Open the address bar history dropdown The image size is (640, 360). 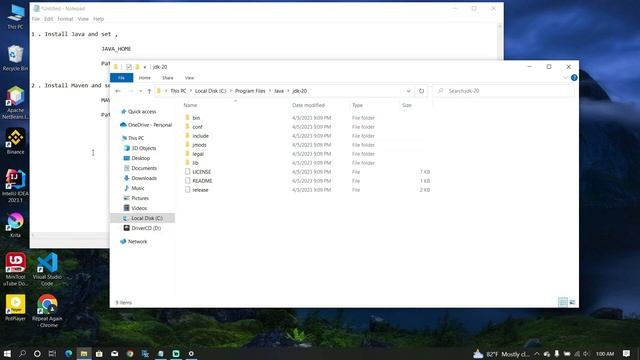pos(409,91)
